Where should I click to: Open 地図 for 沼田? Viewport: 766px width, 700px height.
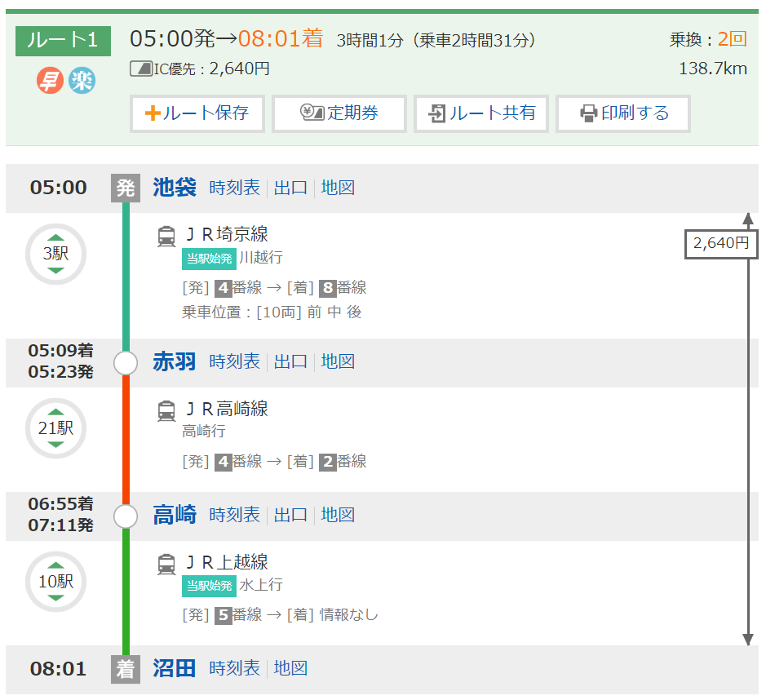coord(290,669)
